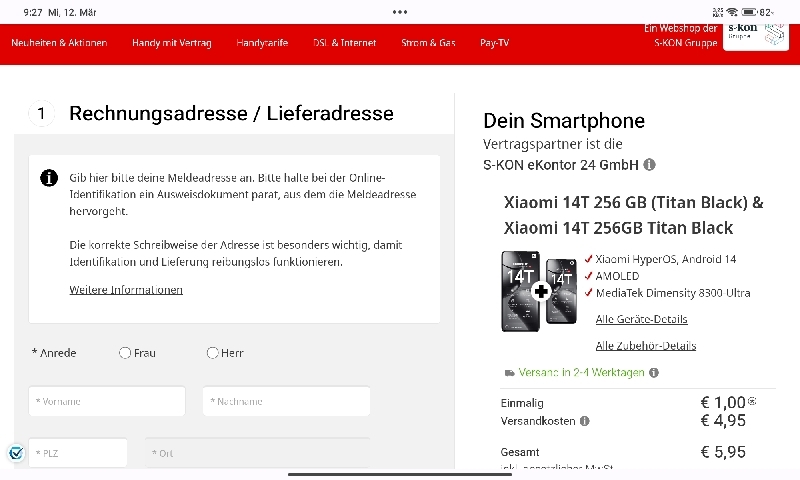Screen dimensions: 800x480
Task: Click the Versand in 2-4 Werktagen text
Action: tap(581, 373)
